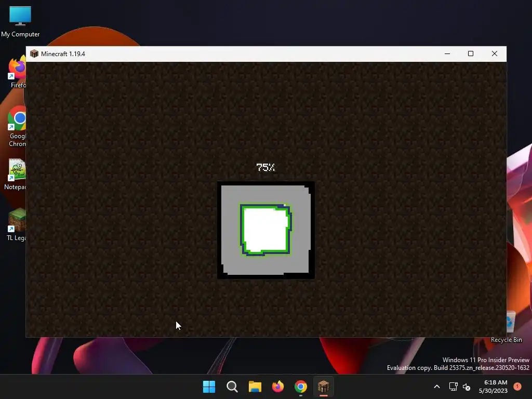532x399 pixels.
Task: Launch the TL Legacy desktop shortcut
Action: tap(16, 224)
